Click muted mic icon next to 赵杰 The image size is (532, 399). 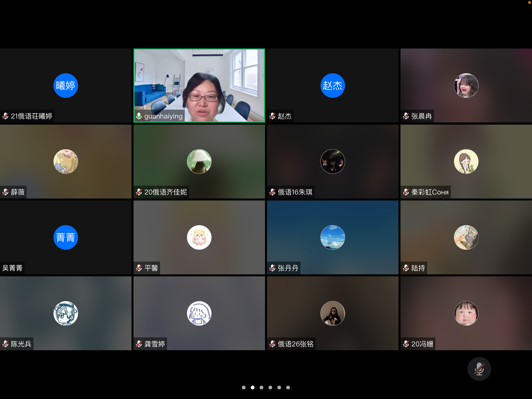pos(272,116)
